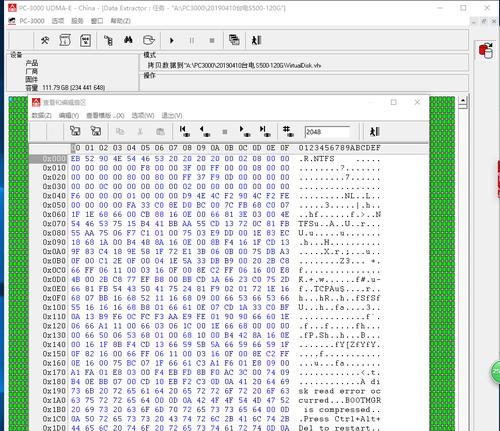Select offset row 0x040
This screenshot has height=431, width=500.
point(54,196)
